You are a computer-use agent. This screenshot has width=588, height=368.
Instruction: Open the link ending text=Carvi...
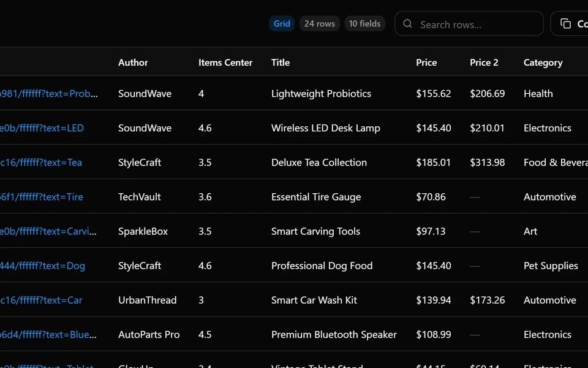tap(48, 231)
